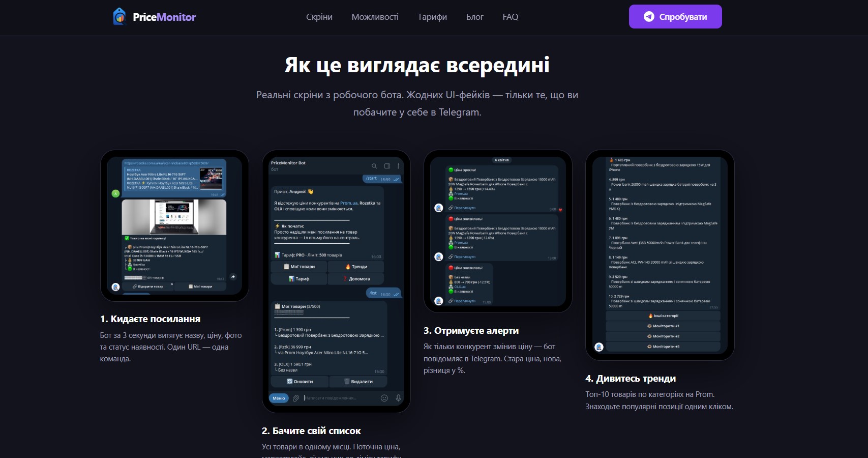Viewport: 868px width, 458px height.
Task: Click the Оновити button in list
Action: pyautogui.click(x=300, y=382)
